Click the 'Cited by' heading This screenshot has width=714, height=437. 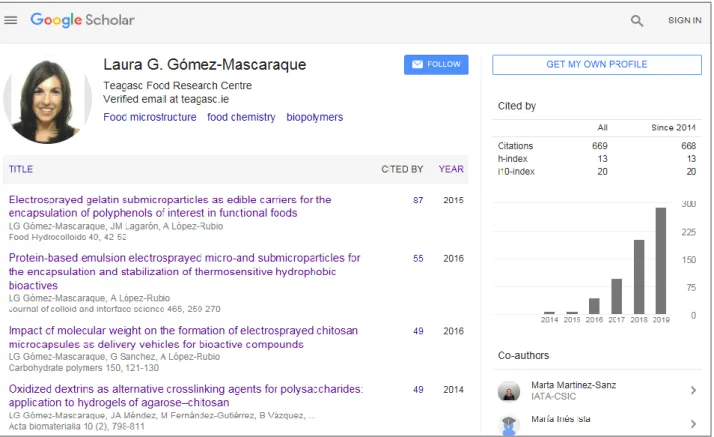coord(517,106)
